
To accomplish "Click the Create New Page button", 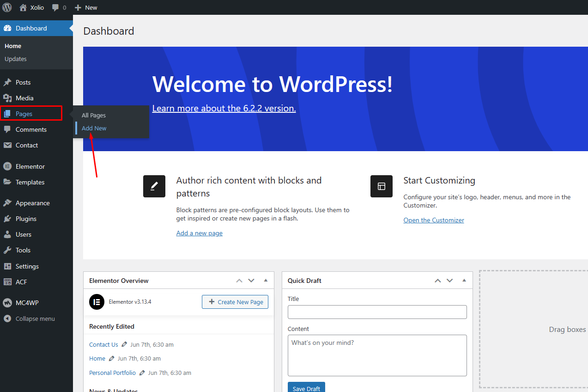I will 235,302.
